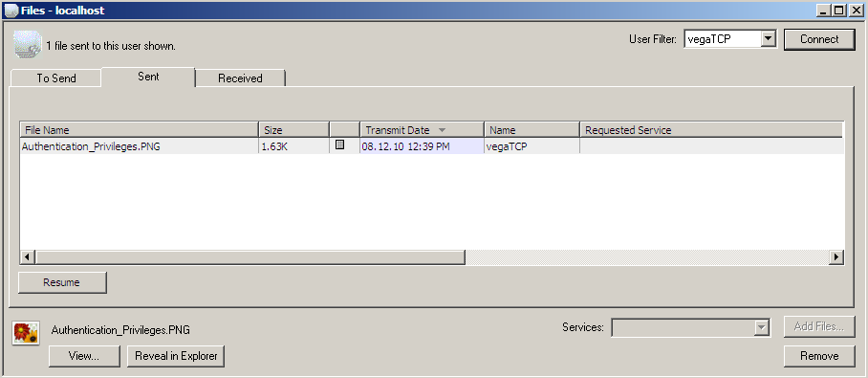Image resolution: width=868 pixels, height=378 pixels.
Task: Sort by the Size column header
Action: point(293,130)
